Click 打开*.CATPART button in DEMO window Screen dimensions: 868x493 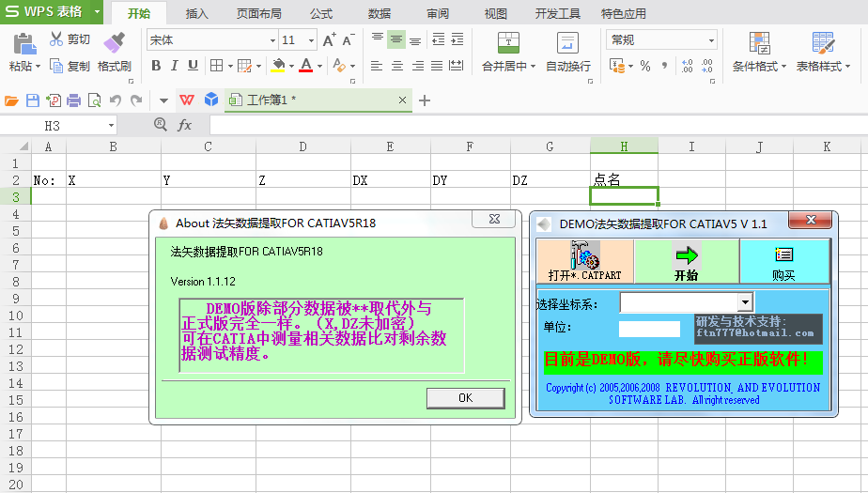click(585, 261)
